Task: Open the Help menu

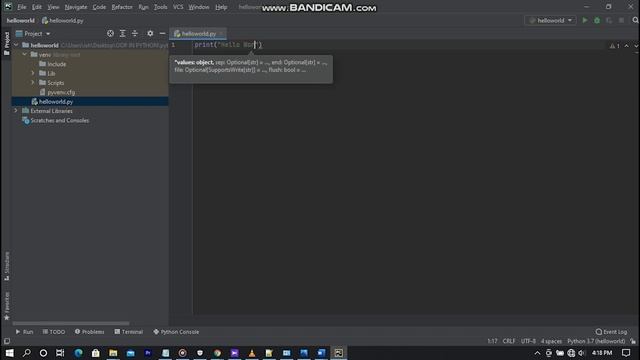Action: coord(221,7)
